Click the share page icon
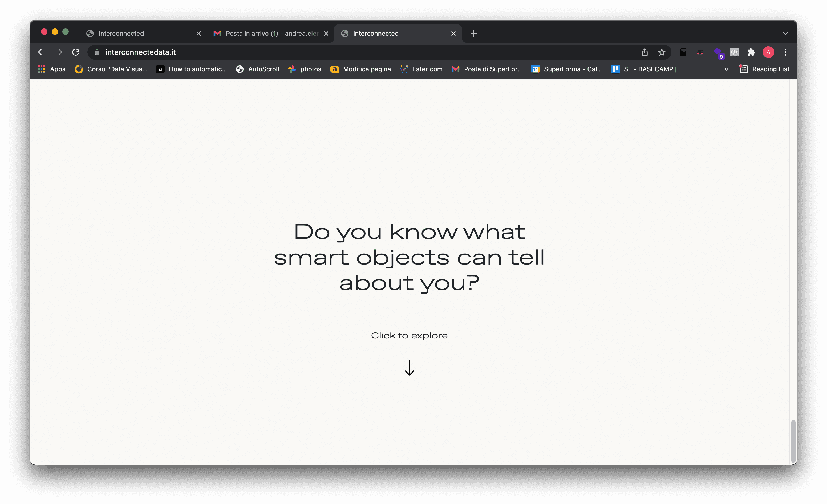This screenshot has height=504, width=827. tap(644, 52)
